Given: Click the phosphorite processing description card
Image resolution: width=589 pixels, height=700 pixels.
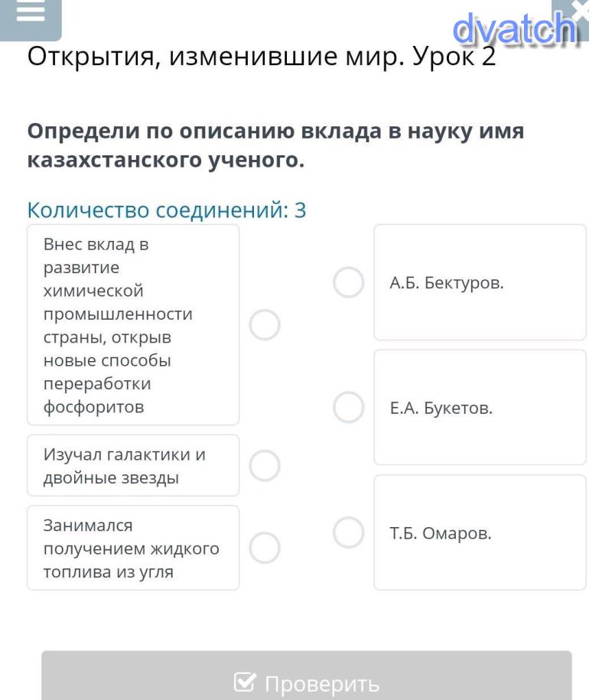Looking at the screenshot, I should coord(132,324).
